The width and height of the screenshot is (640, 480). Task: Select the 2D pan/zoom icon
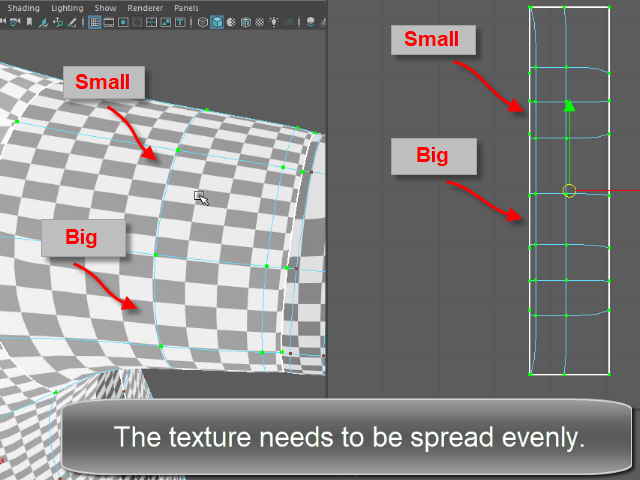coord(57,21)
